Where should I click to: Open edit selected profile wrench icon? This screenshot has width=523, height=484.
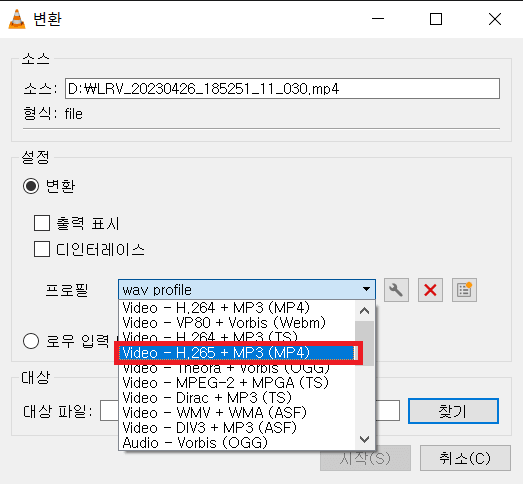(396, 290)
